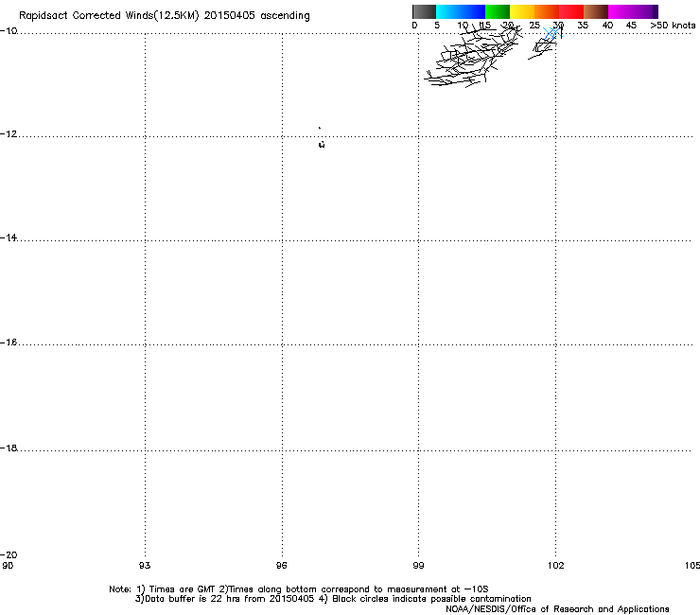700x615 pixels.
Task: Click the brown 35-40 knots color segment
Action: [596, 11]
